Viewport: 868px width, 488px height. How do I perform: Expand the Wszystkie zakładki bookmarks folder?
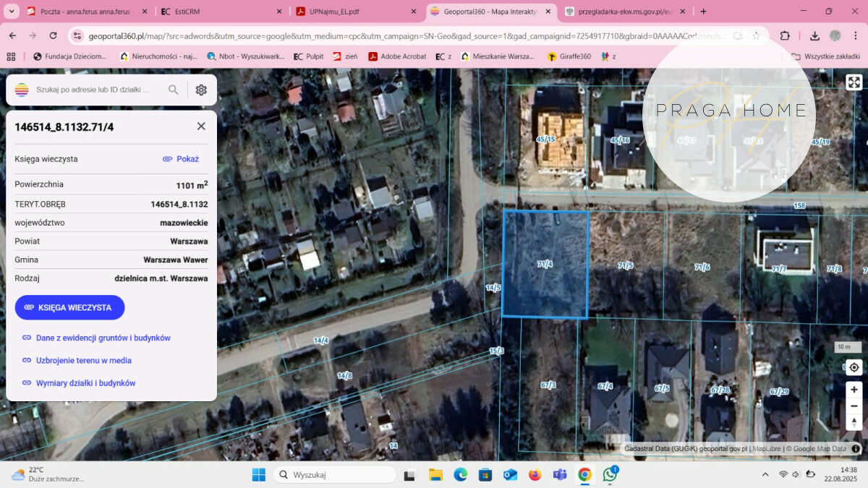[x=825, y=56]
